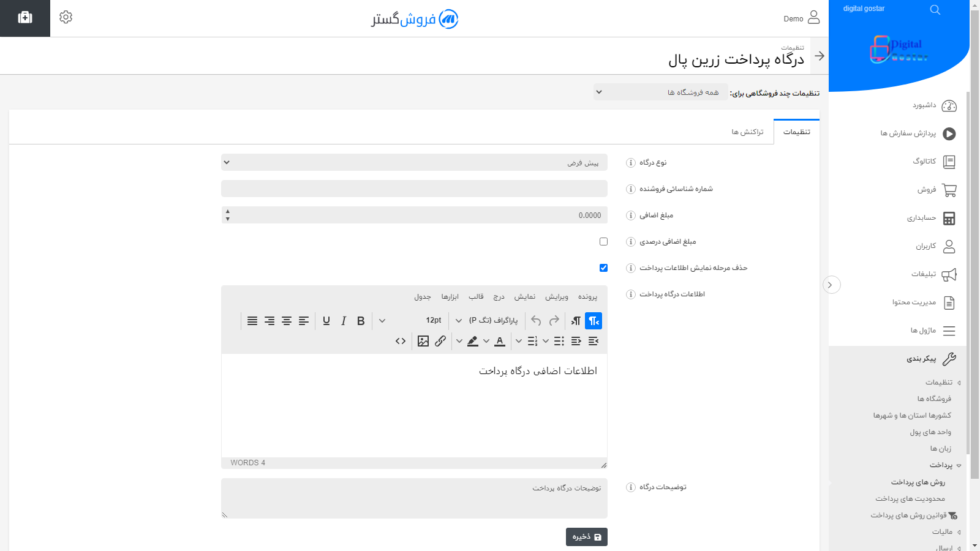Image resolution: width=980 pixels, height=551 pixels.
Task: Apply background highlight color marker
Action: (x=473, y=341)
